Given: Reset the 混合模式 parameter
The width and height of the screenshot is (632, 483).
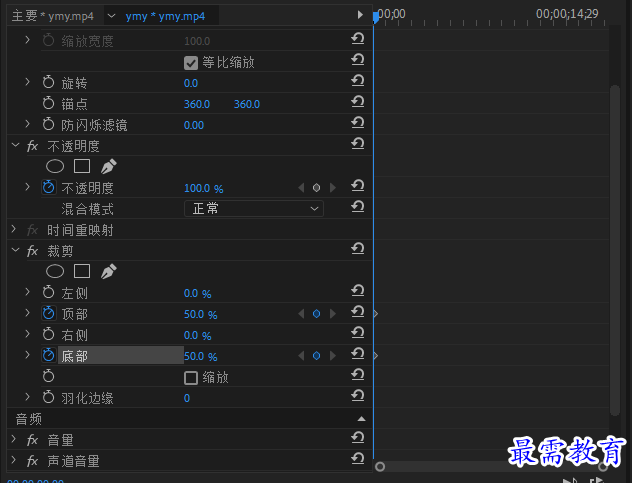Looking at the screenshot, I should 358,207.
